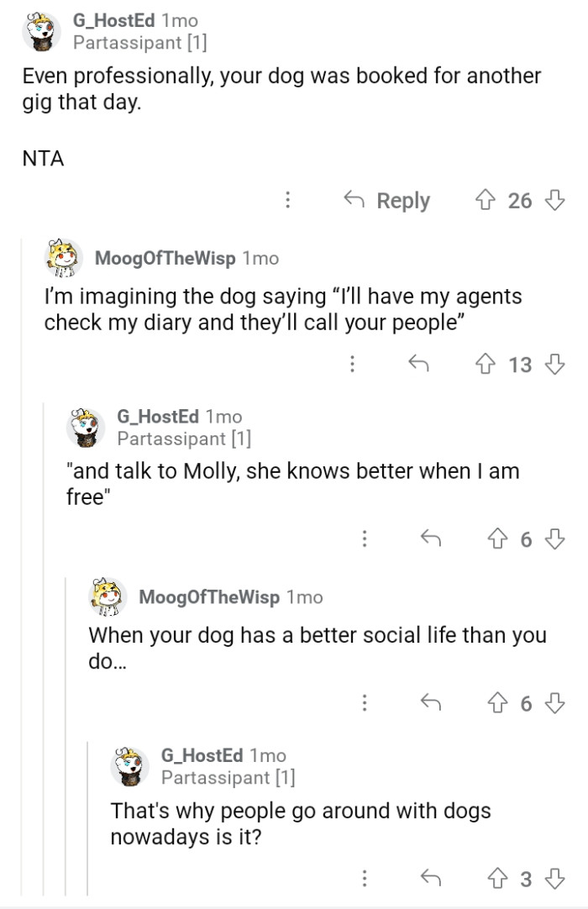Downvote the social life comment
This screenshot has height=909, width=588.
click(x=552, y=703)
